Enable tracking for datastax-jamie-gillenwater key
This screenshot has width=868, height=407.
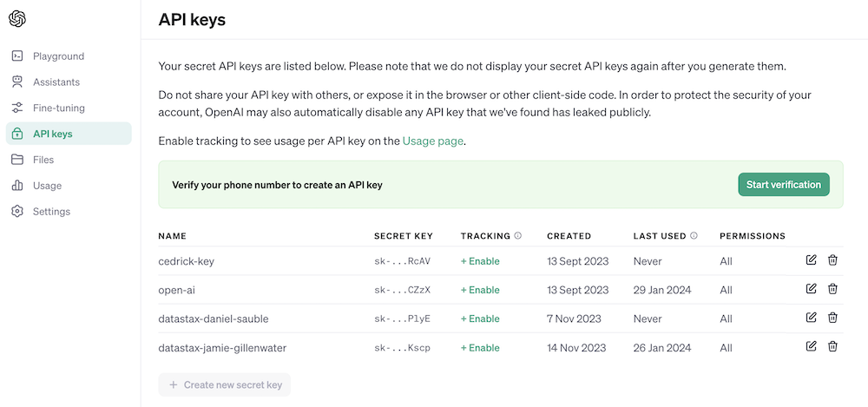tap(480, 348)
